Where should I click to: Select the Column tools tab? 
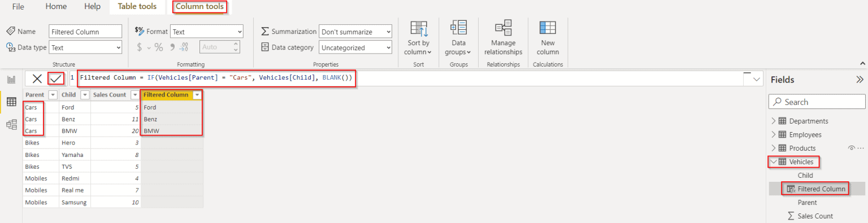pos(200,7)
